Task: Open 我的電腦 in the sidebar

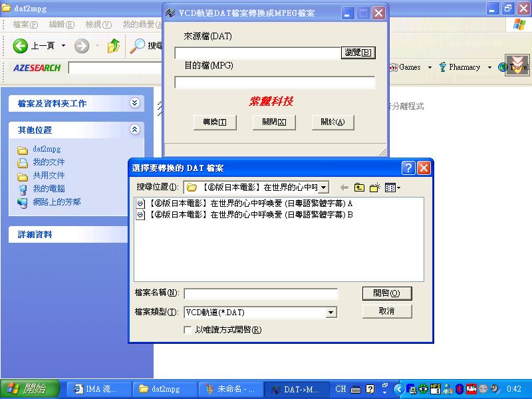Action: pyautogui.click(x=49, y=189)
